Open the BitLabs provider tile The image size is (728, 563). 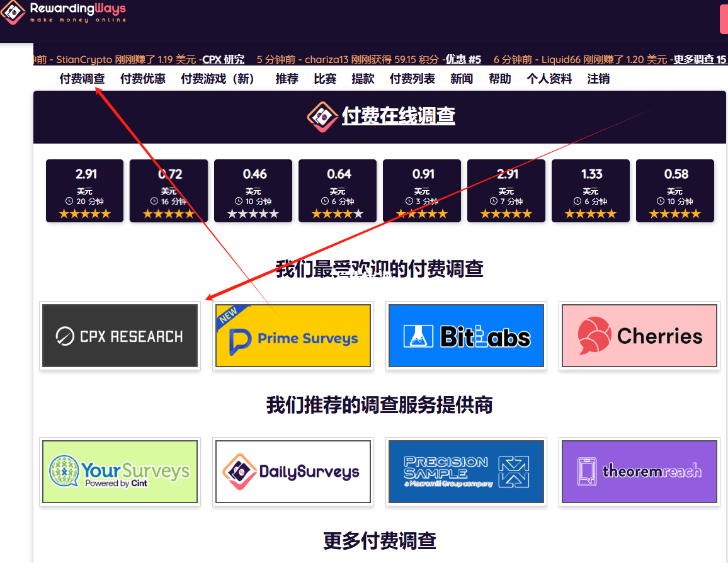466,336
